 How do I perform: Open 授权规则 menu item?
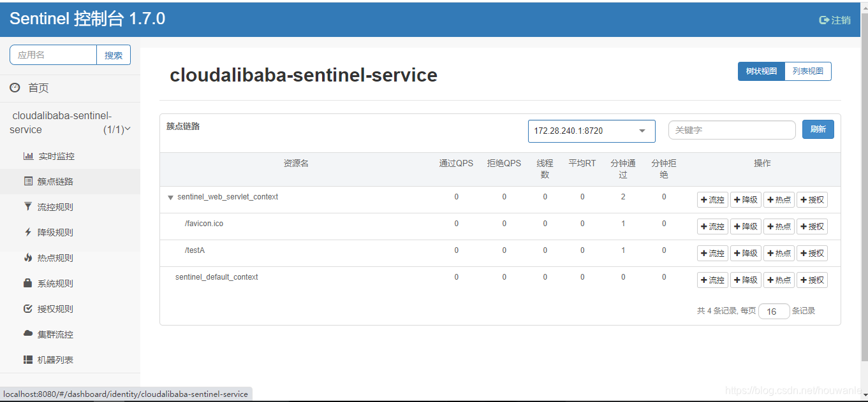pos(70,309)
